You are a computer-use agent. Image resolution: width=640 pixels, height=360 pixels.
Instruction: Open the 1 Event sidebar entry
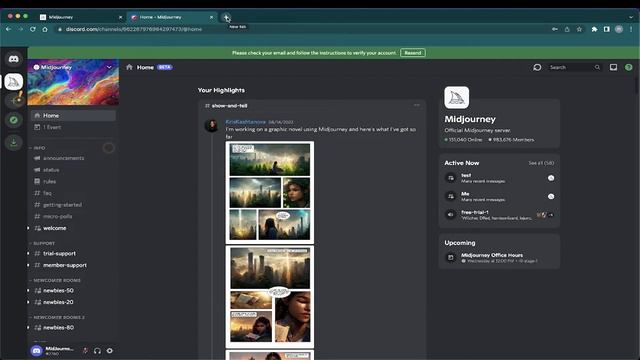click(x=73, y=127)
